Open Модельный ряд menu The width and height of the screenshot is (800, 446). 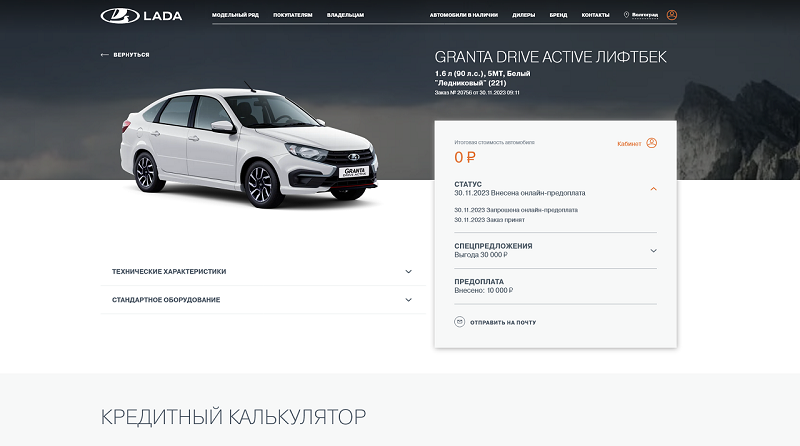pos(235,15)
